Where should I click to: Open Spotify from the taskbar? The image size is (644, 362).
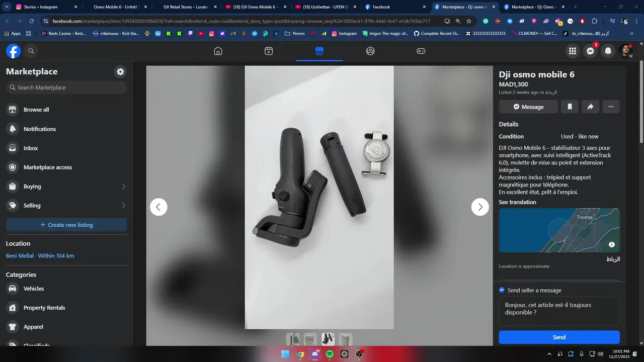[330, 354]
